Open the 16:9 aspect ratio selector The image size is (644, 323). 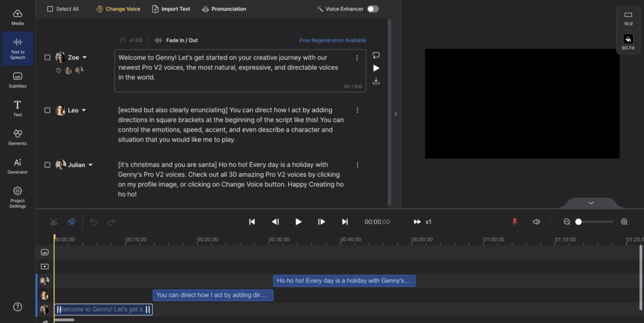pyautogui.click(x=628, y=18)
